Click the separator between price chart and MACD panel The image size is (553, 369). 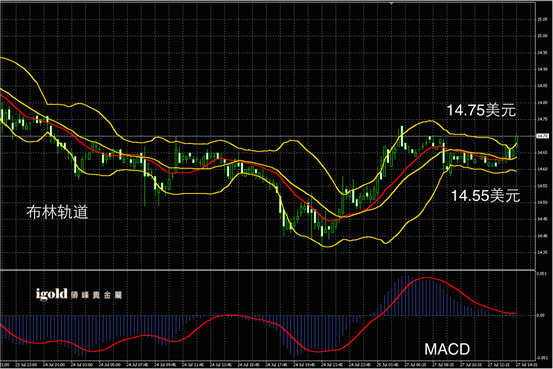click(268, 270)
